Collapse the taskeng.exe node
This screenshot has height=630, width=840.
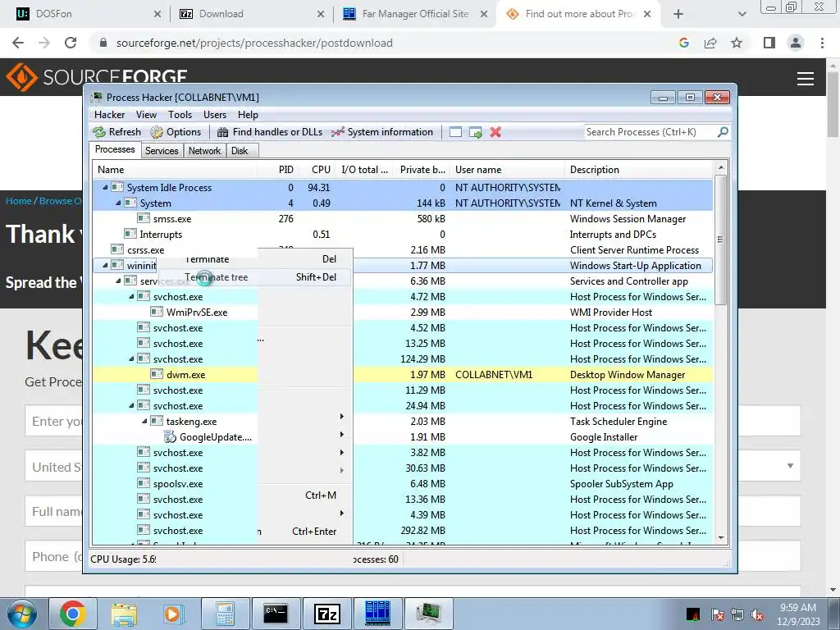pyautogui.click(x=144, y=421)
